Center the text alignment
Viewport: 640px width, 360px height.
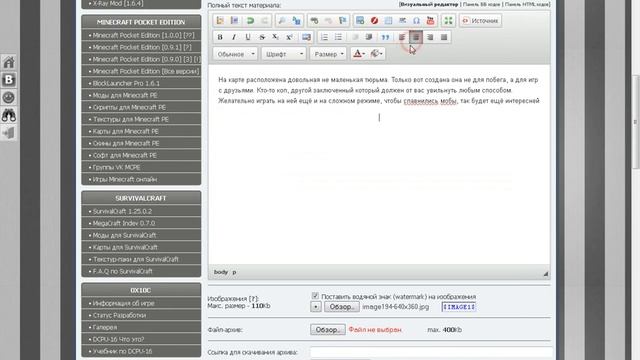[416, 37]
